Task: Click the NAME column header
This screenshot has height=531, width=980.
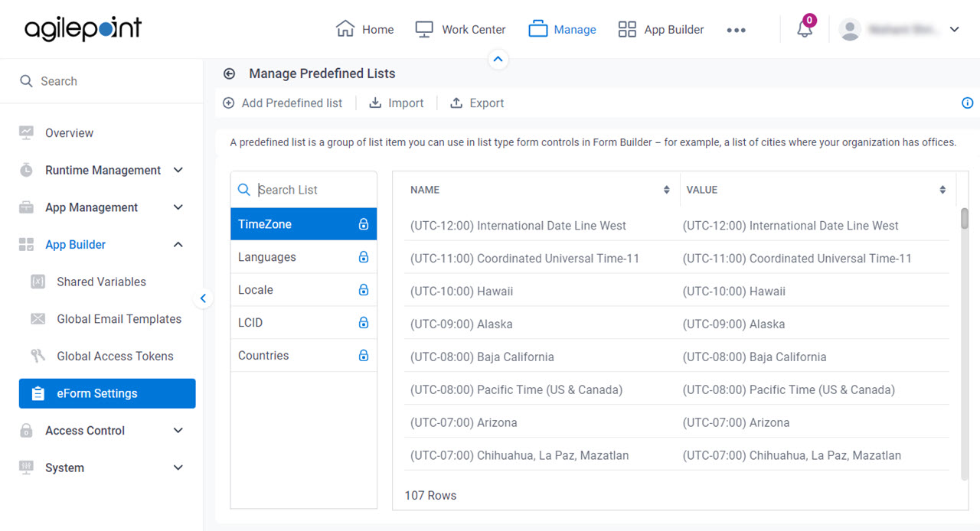Action: [425, 190]
